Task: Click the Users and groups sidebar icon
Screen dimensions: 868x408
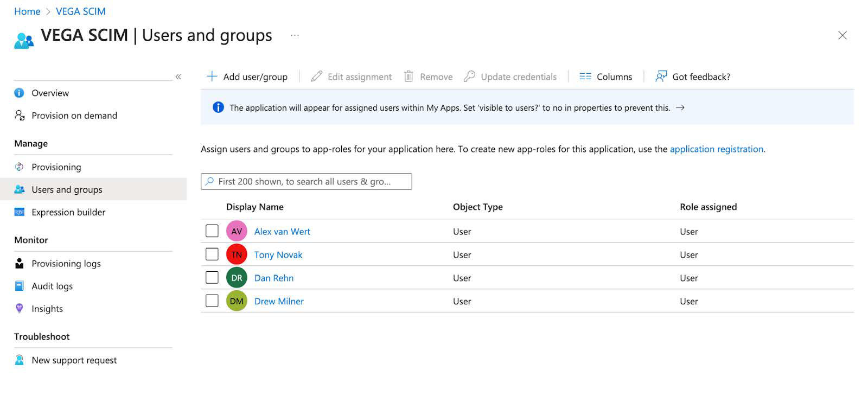Action: pyautogui.click(x=20, y=189)
